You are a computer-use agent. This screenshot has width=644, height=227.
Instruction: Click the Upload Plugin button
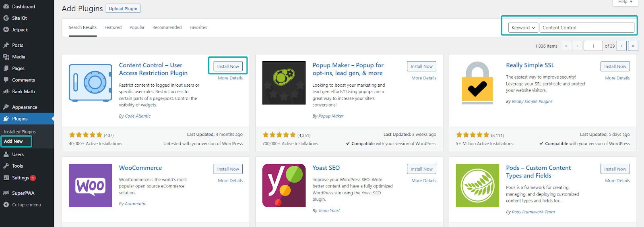[123, 8]
